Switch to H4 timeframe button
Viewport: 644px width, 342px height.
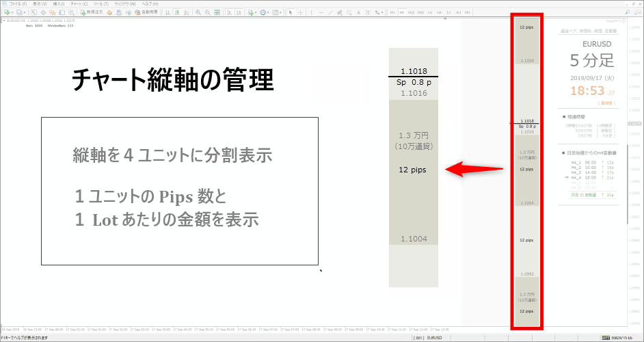[x=439, y=12]
